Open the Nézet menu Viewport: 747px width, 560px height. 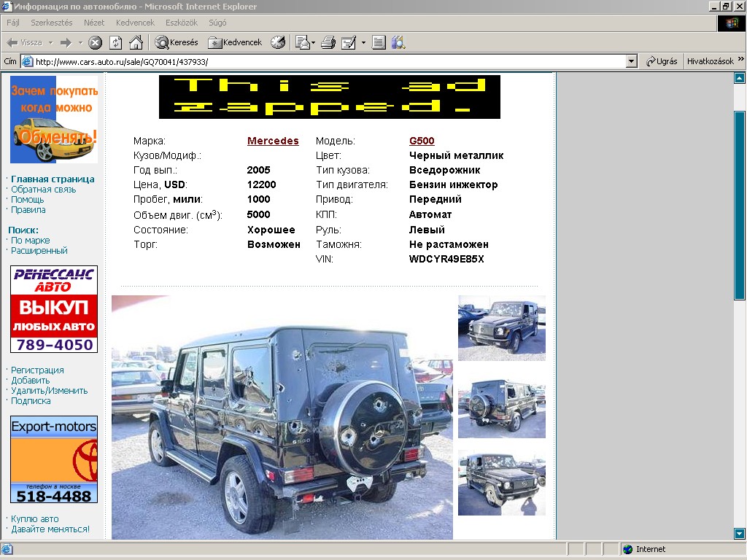click(94, 23)
